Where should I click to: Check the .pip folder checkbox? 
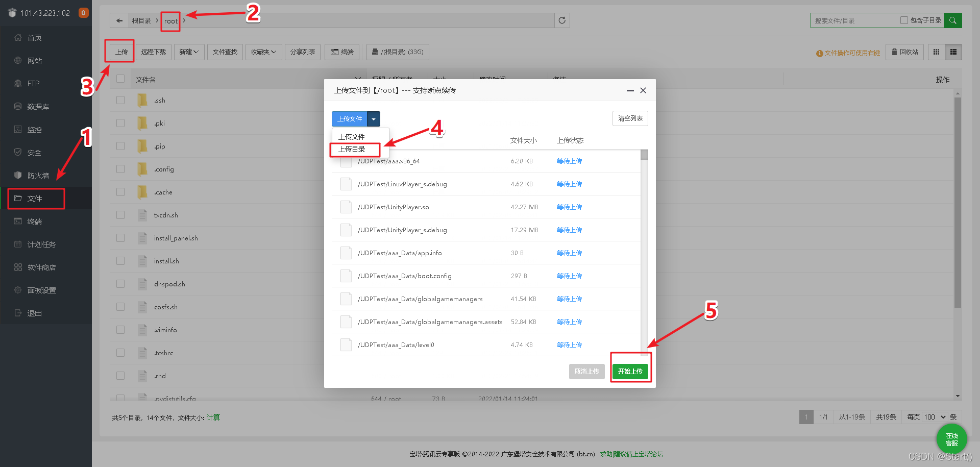click(120, 146)
